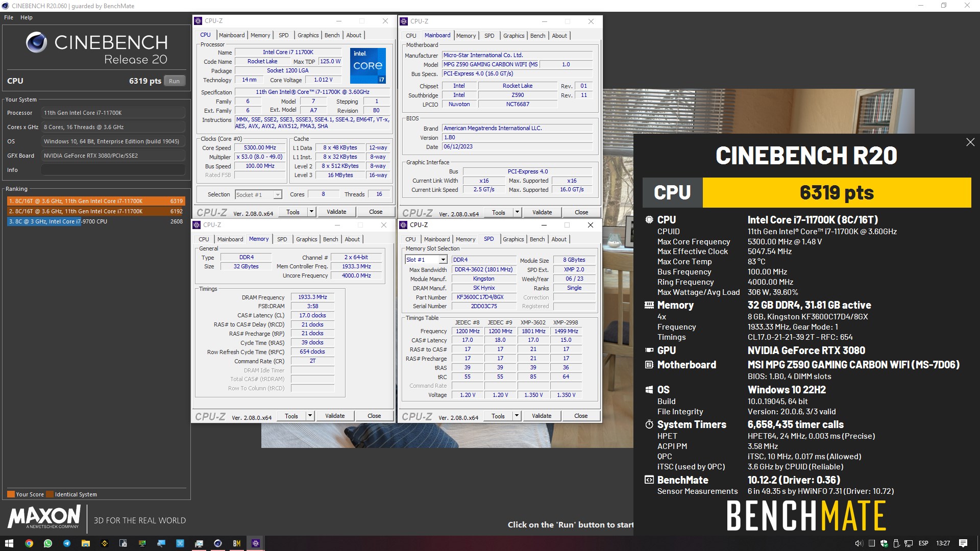Click the Cinebench Info input field

tap(113, 170)
